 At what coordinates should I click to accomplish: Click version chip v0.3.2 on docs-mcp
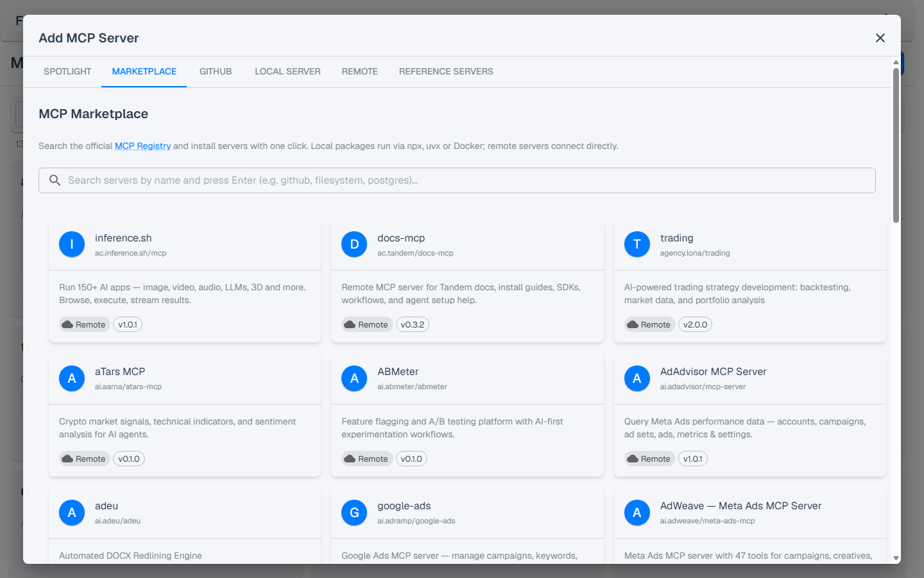click(x=413, y=324)
